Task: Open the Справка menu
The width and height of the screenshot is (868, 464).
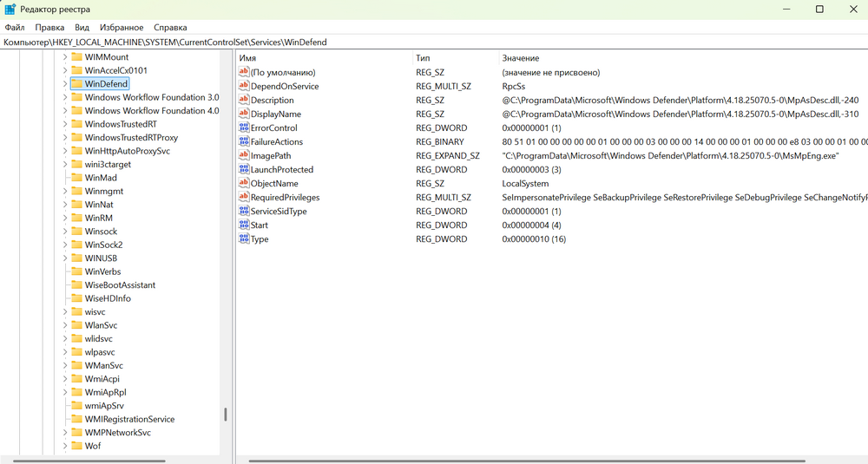Action: [x=170, y=28]
